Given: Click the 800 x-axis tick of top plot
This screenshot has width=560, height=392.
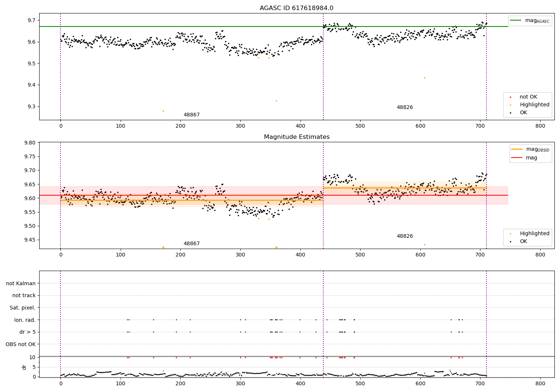Looking at the screenshot, I should click(540, 126).
